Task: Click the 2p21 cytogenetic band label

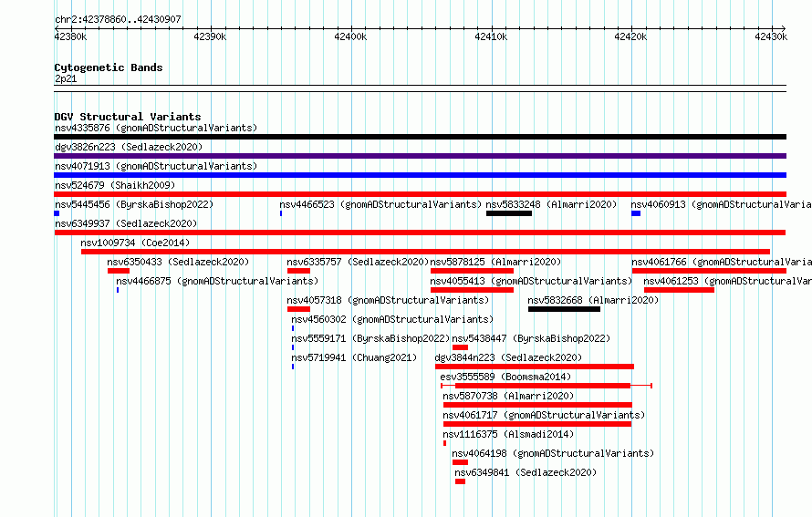Action: [x=66, y=78]
